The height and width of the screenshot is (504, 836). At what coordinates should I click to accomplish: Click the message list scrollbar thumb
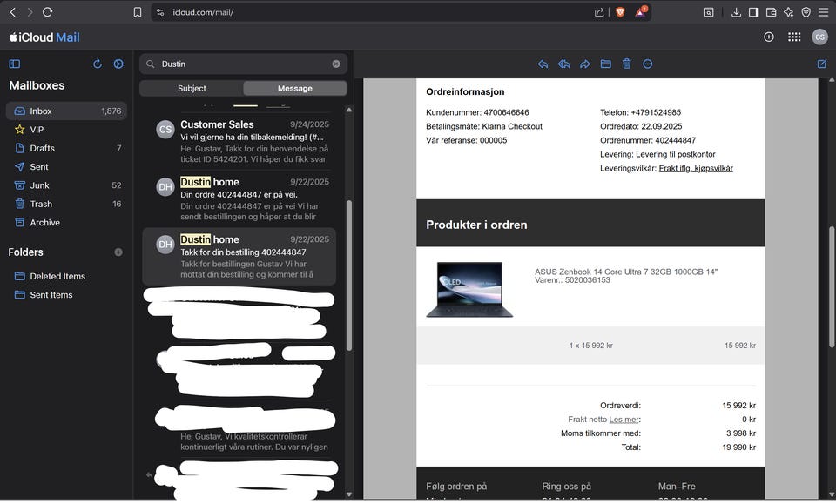[349, 275]
